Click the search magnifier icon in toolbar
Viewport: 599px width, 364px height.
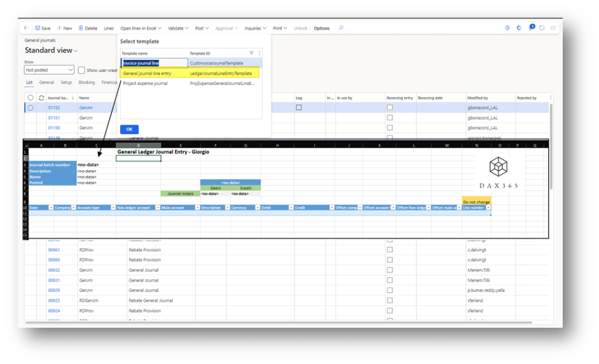(x=341, y=28)
